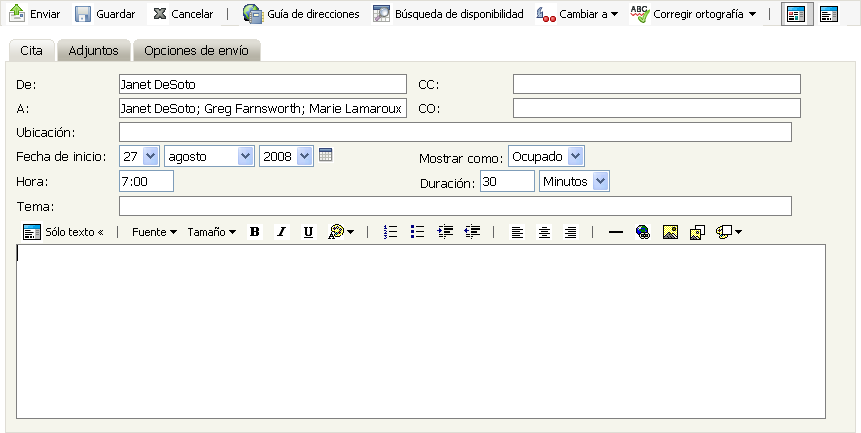Click Sólo texto toggle link
The image size is (861, 433).
click(63, 232)
